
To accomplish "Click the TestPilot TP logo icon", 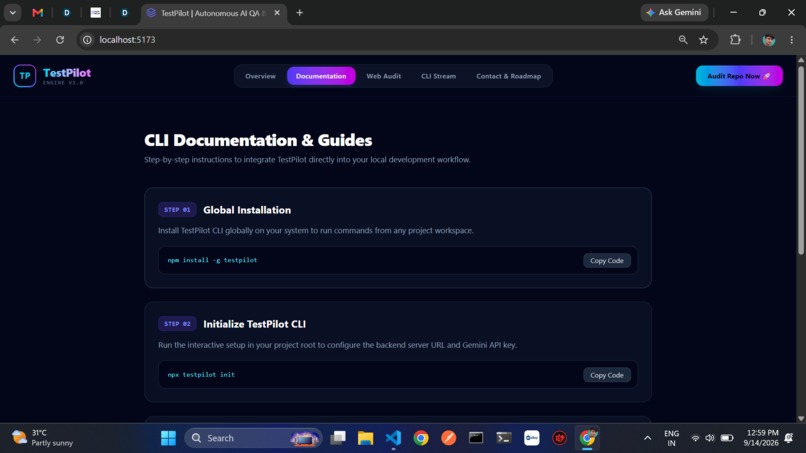I will click(x=25, y=76).
